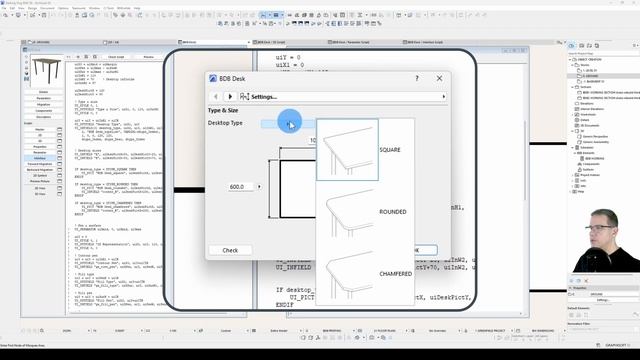Open the Document menu
The height and width of the screenshot is (360, 640).
[47, 8]
